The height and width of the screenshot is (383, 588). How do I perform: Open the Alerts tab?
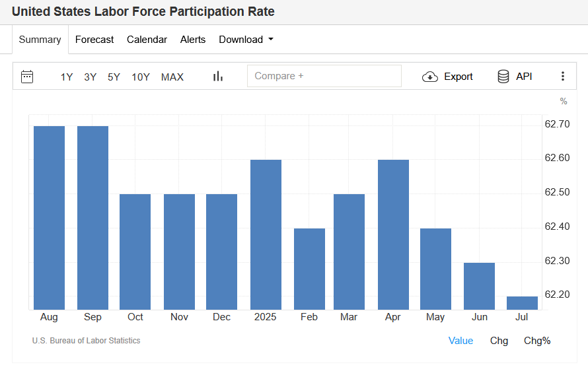pos(193,40)
